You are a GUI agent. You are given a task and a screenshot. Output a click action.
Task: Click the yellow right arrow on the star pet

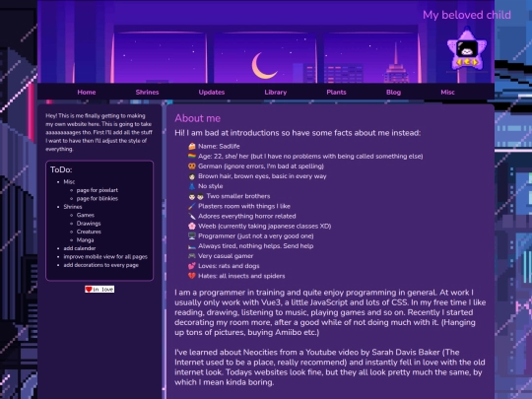tap(475, 62)
